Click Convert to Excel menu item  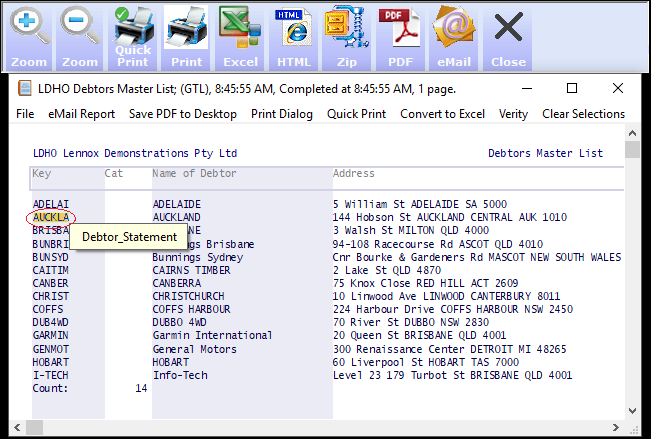click(x=442, y=114)
